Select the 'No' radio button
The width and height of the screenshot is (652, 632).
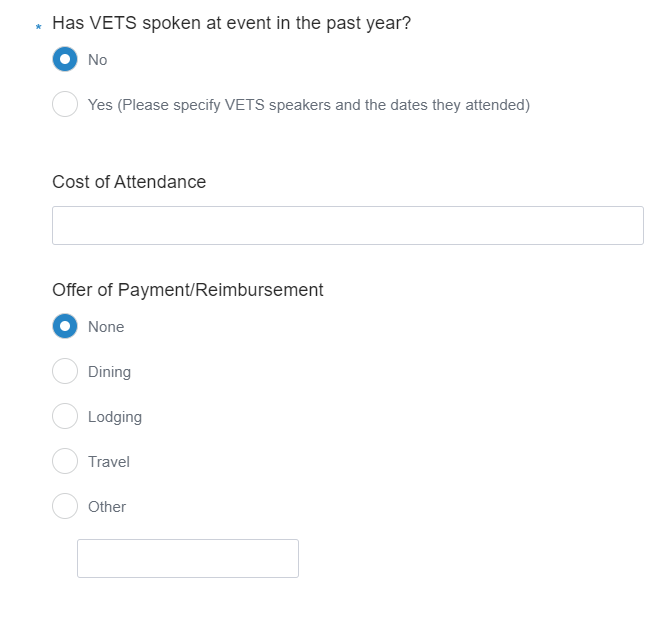(x=65, y=60)
